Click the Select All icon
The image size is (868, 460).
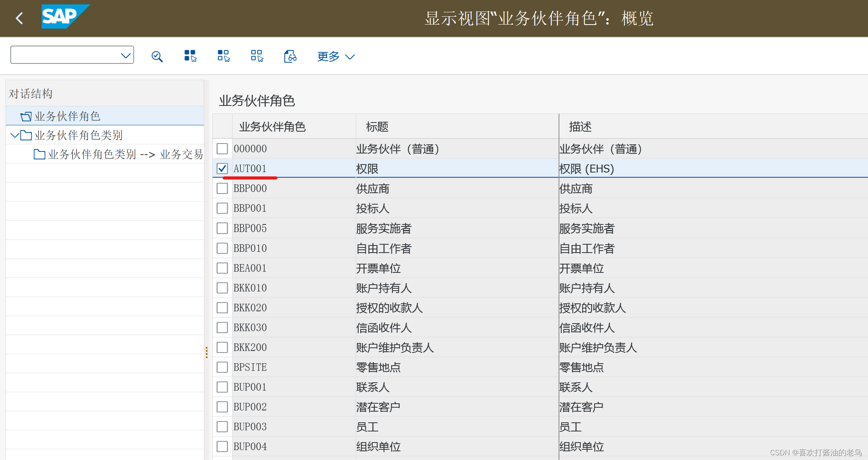pyautogui.click(x=190, y=56)
